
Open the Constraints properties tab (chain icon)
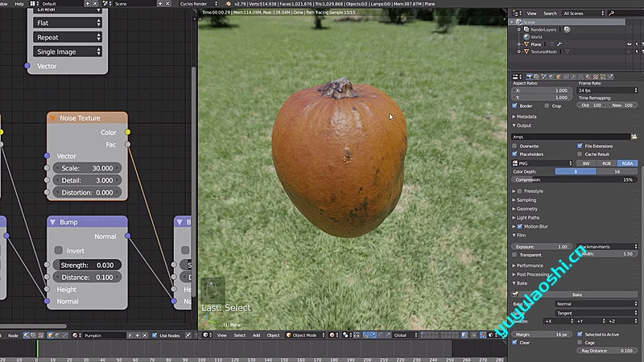(566, 76)
